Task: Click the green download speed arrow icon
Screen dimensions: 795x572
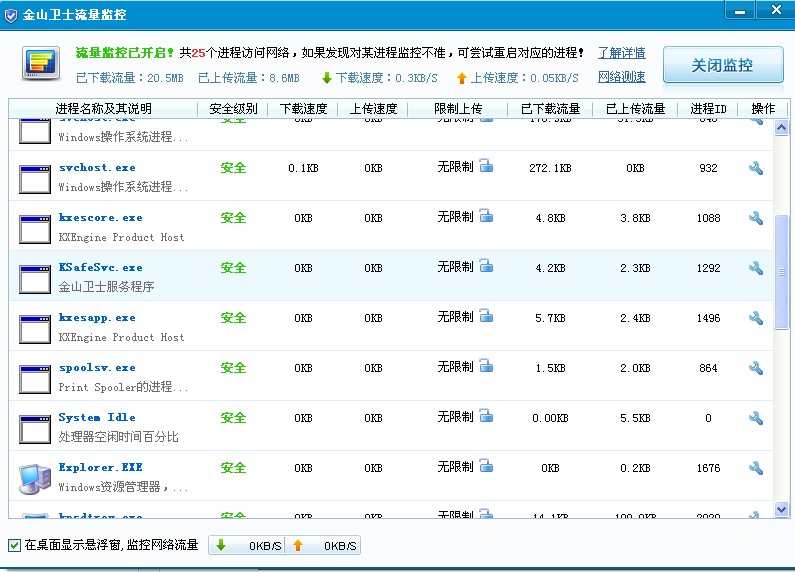Action: (x=327, y=78)
